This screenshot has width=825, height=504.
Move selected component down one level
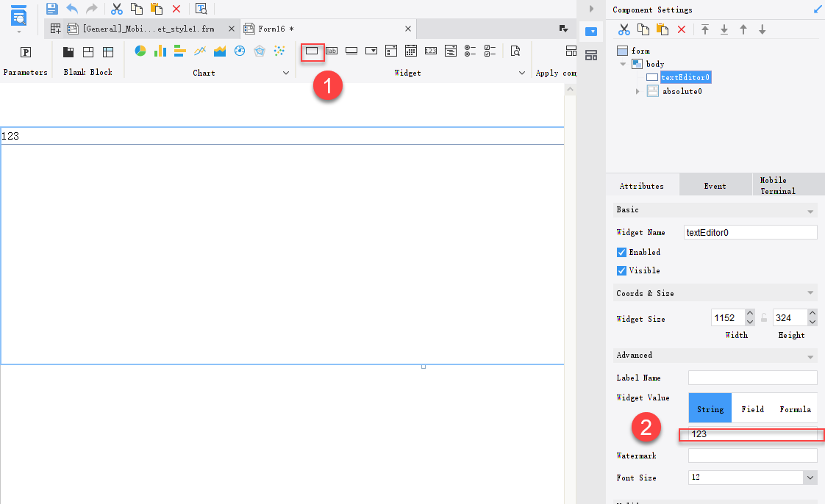pos(762,29)
